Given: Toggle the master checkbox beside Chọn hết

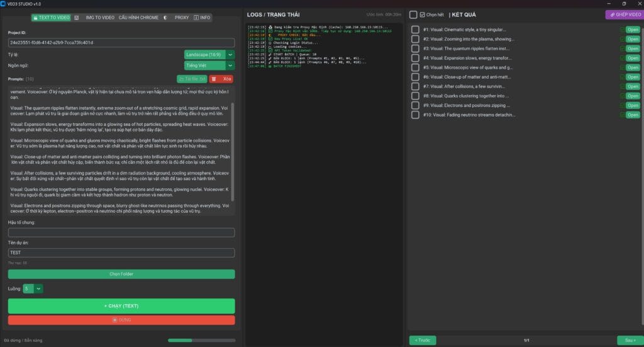Looking at the screenshot, I should point(413,15).
